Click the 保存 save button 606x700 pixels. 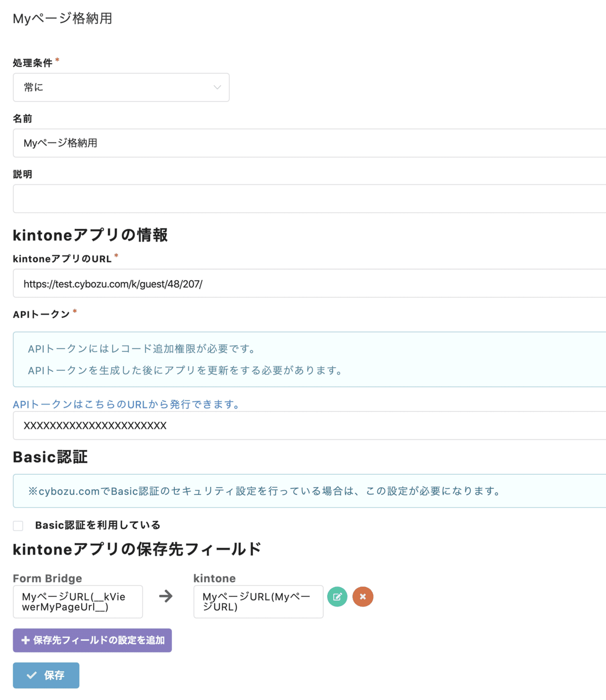tap(46, 675)
